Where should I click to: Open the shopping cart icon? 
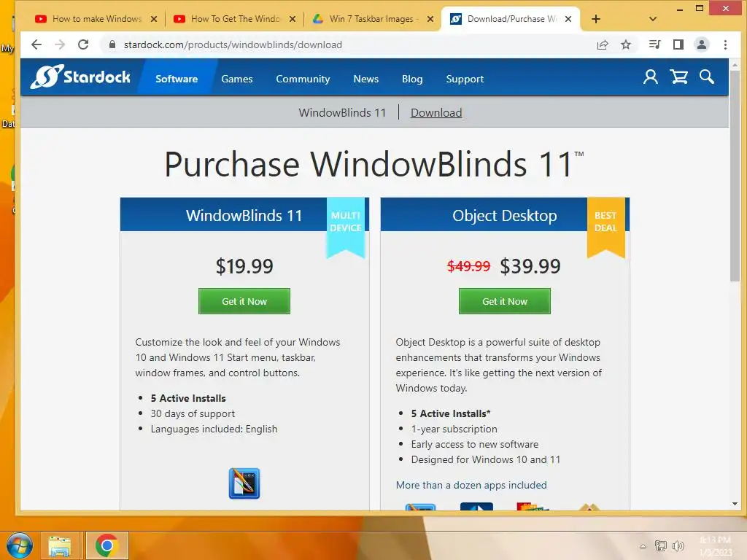(678, 77)
